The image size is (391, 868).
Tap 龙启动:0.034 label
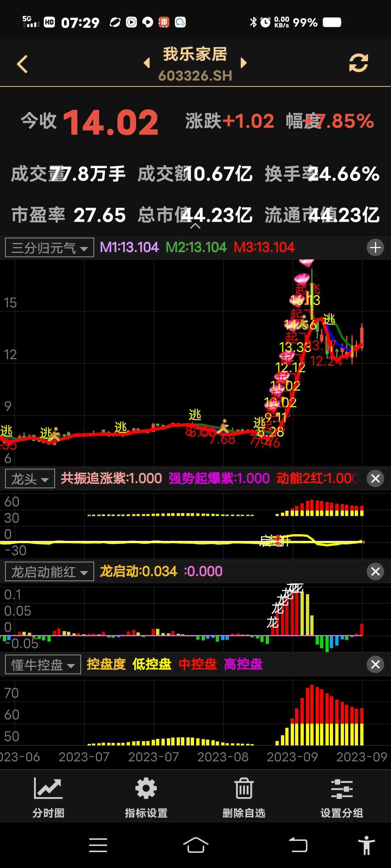point(138,571)
